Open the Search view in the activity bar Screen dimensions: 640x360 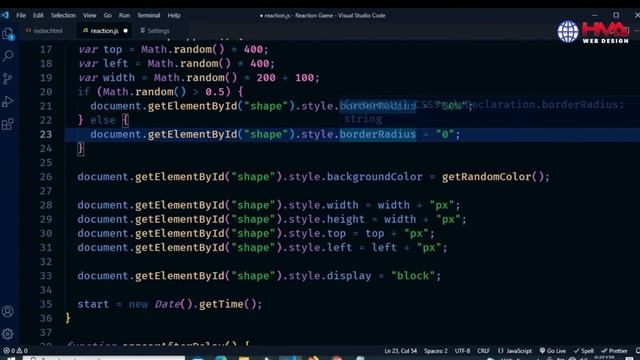[x=8, y=56]
